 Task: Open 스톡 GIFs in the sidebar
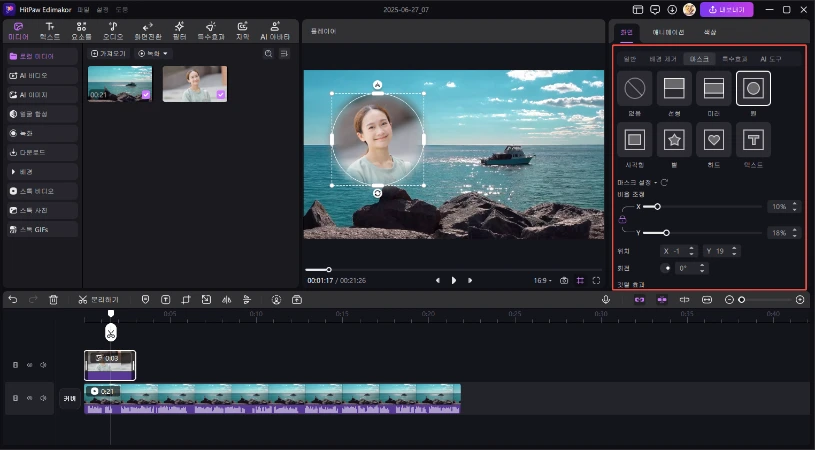tap(43, 229)
